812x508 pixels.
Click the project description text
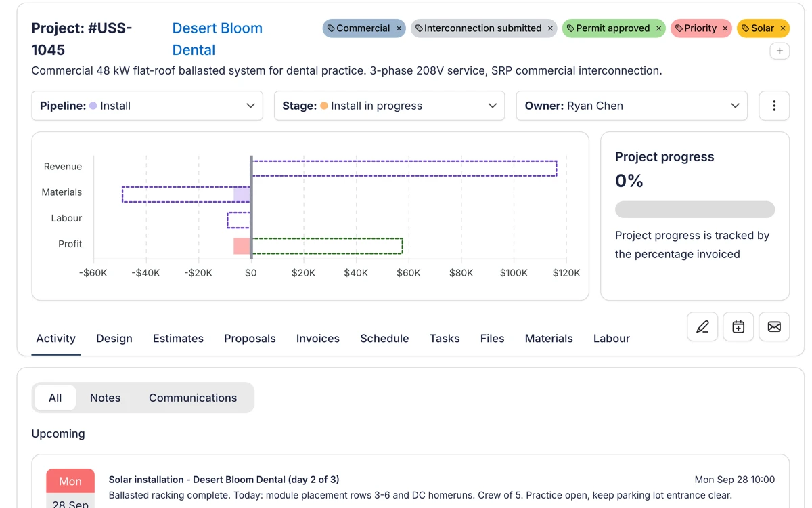(x=346, y=70)
